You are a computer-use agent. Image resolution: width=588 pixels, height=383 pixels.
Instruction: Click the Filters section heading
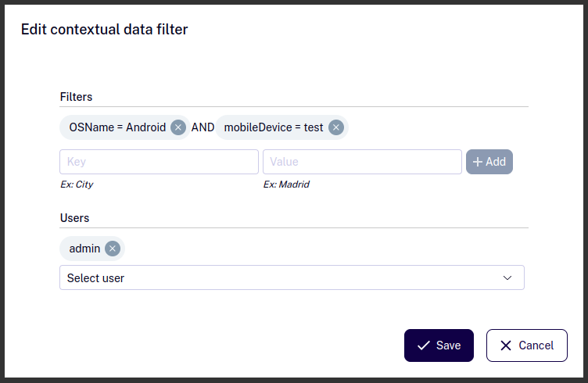(76, 97)
